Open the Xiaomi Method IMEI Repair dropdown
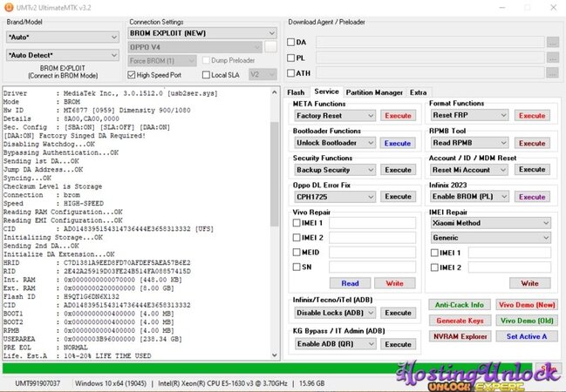Screen dimensions: 566x392 point(491,223)
